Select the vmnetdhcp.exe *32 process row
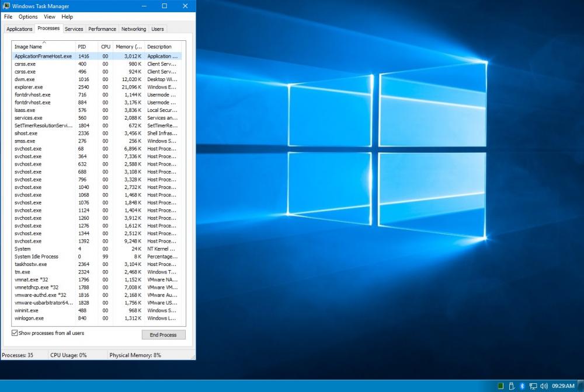The height and width of the screenshot is (392, 584). 36,288
